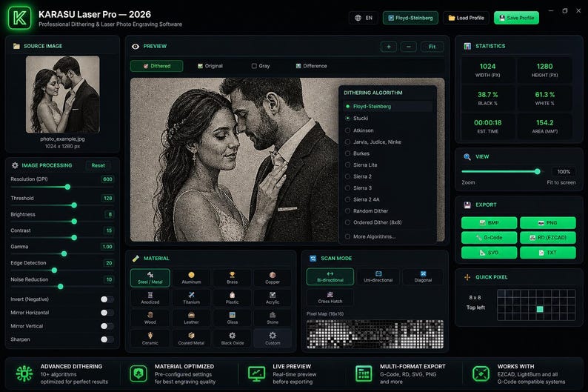Switch to the Gray preview tab

point(261,66)
